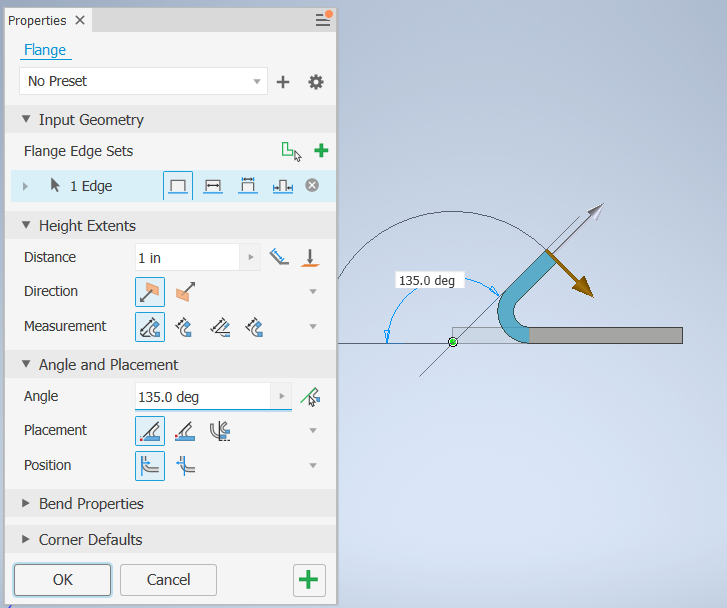Close the Properties panel tab
727x608 pixels.
coord(80,20)
